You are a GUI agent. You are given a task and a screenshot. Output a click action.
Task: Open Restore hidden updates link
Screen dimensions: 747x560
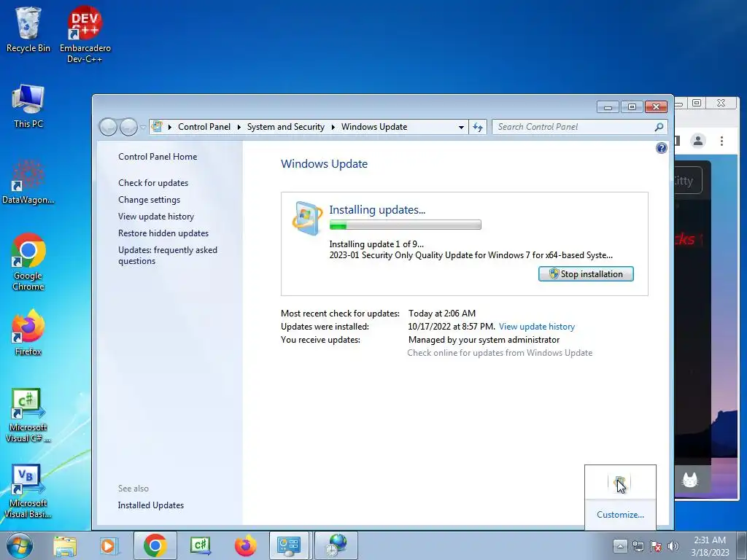tap(163, 233)
